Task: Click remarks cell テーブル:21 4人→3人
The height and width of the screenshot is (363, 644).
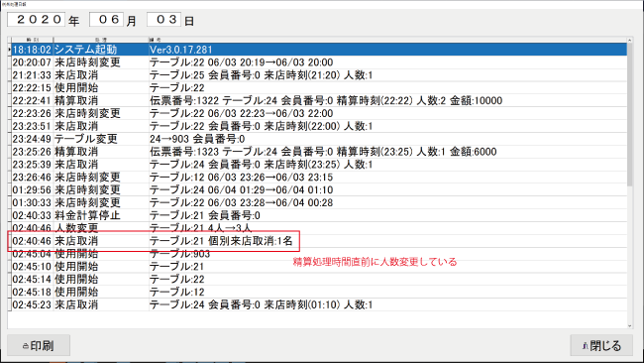Action: click(387, 228)
